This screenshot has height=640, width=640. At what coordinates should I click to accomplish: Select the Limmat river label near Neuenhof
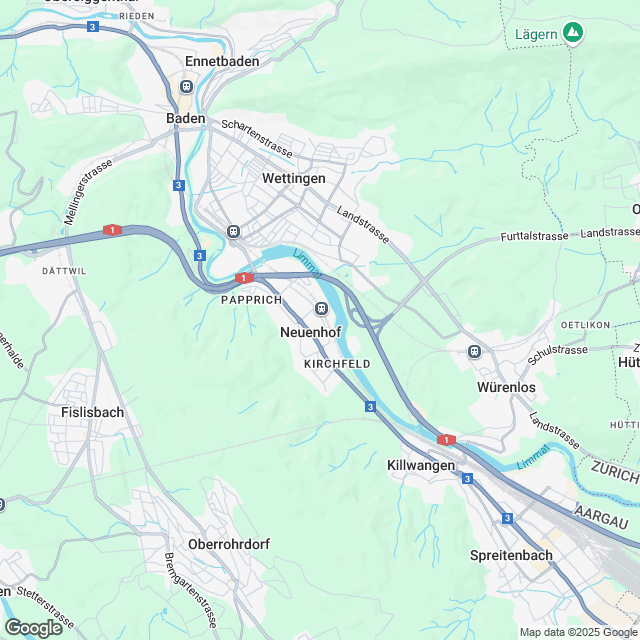click(x=308, y=264)
